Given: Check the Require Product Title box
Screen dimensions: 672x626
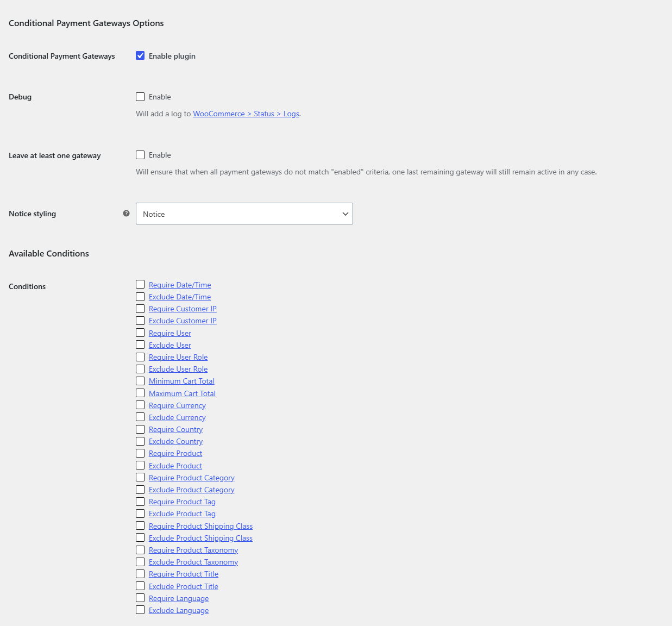Looking at the screenshot, I should 140,574.
